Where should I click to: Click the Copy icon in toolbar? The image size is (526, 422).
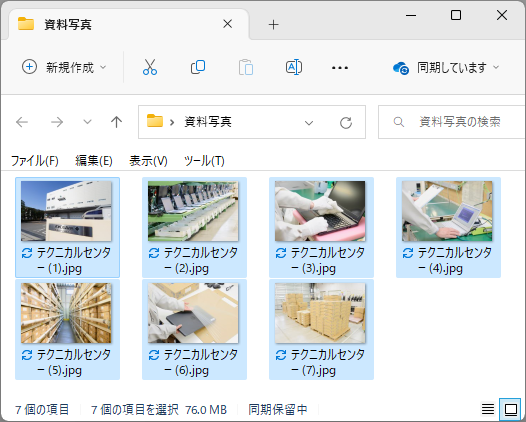pyautogui.click(x=198, y=67)
